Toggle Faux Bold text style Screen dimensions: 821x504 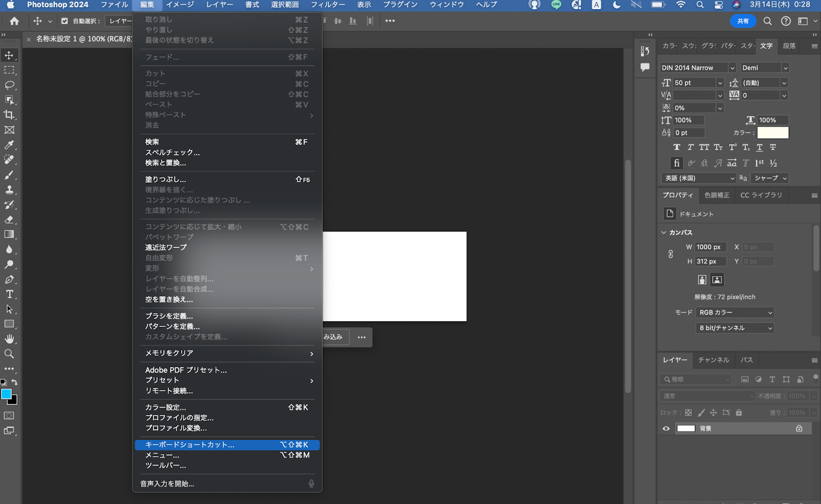(677, 147)
